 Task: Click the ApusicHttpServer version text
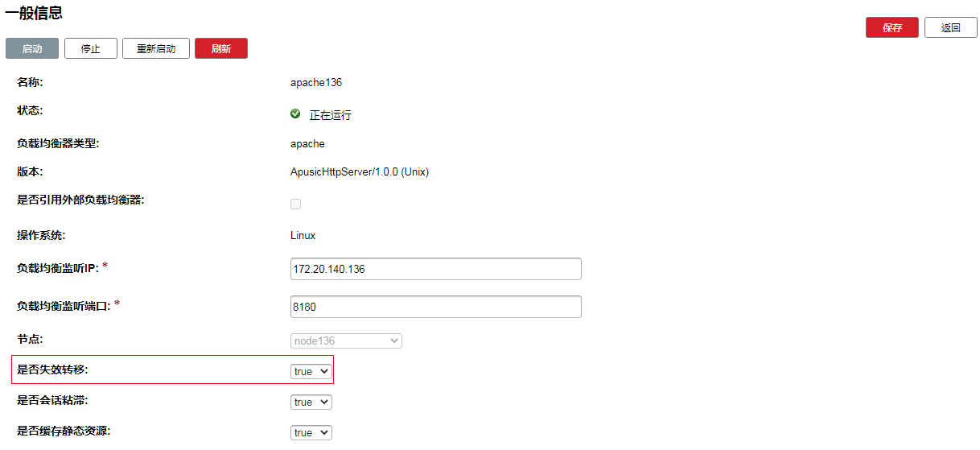(x=359, y=172)
